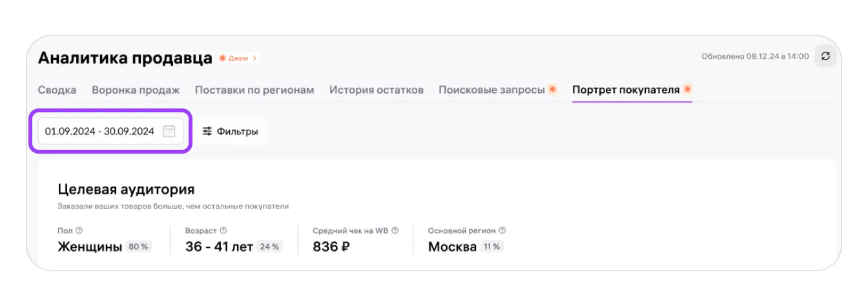Image resolution: width=868 pixels, height=306 pixels.
Task: Click the refresh data icon
Action: (x=825, y=57)
